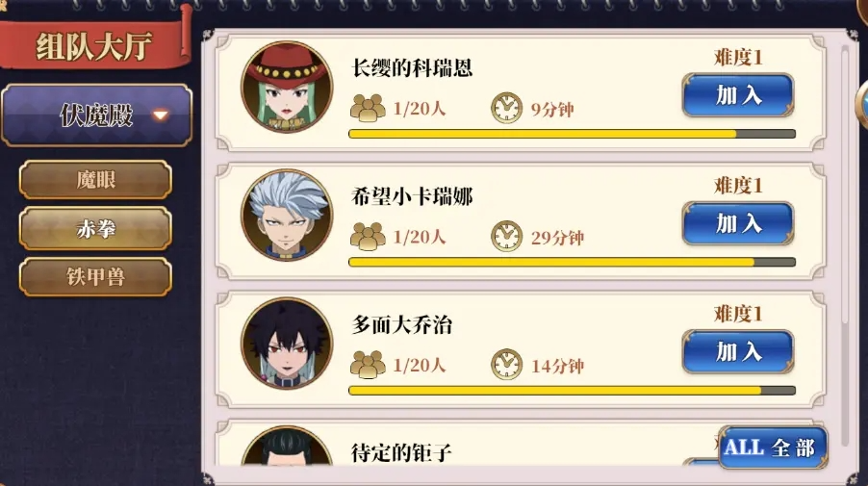Join 长缨的科瑞恩's team with 加入
Viewport: 868px width, 486px height.
tap(738, 95)
